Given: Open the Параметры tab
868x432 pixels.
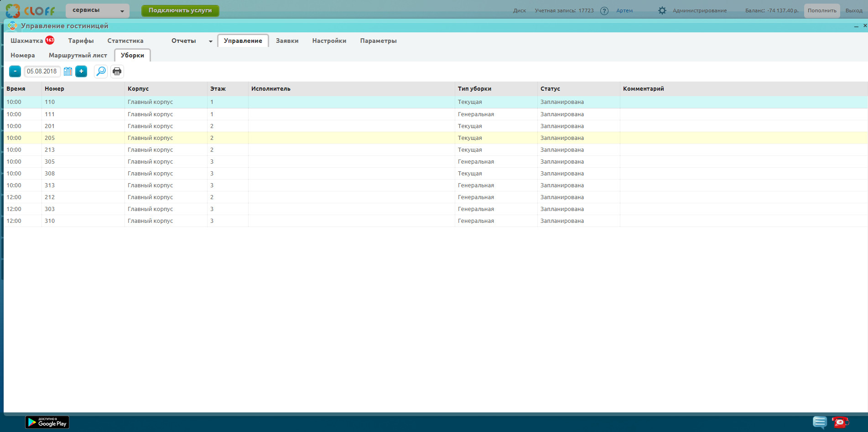Looking at the screenshot, I should click(x=379, y=41).
